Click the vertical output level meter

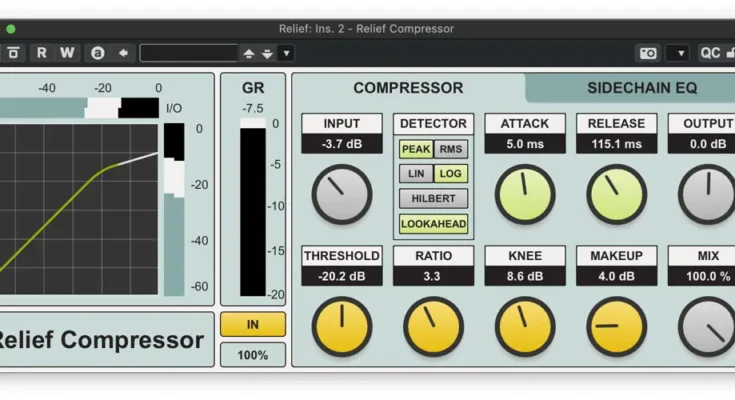tap(174, 210)
